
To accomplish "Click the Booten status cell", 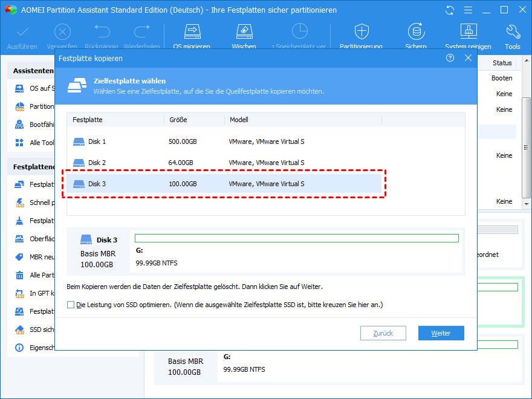I will [502, 78].
